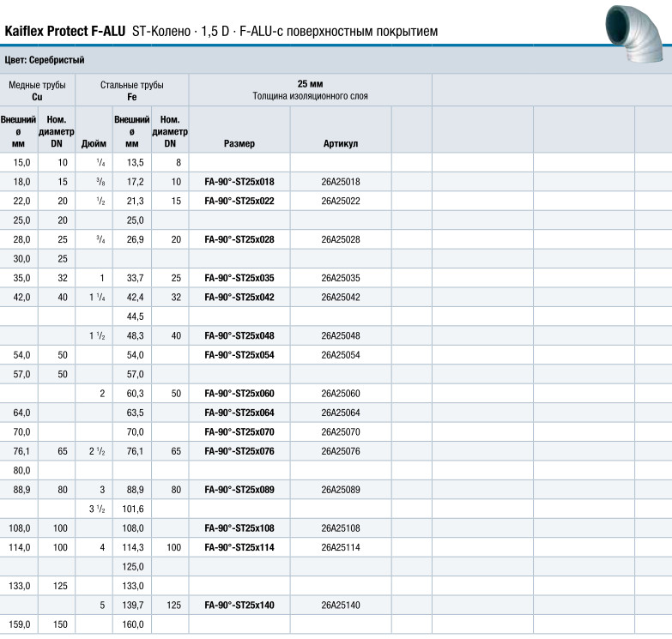Image resolution: width=672 pixels, height=639 pixels.
Task: Select article number '26A25114'
Action: (x=341, y=548)
